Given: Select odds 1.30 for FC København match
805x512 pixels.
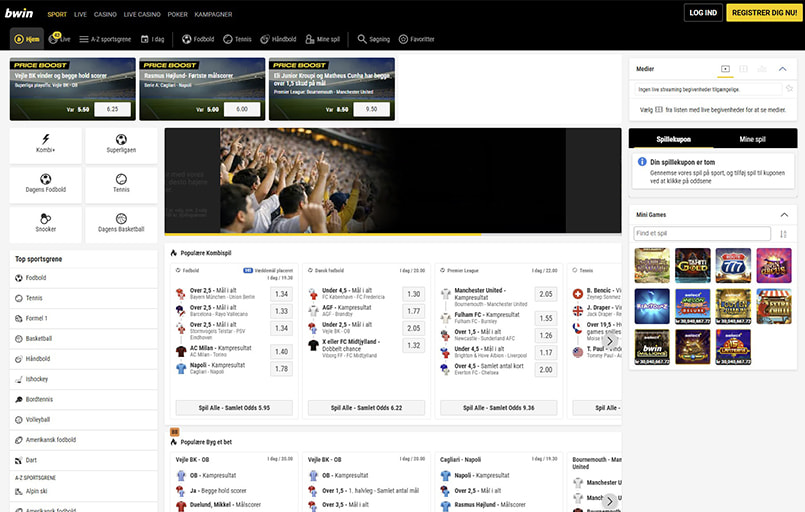Looking at the screenshot, I should (x=414, y=294).
